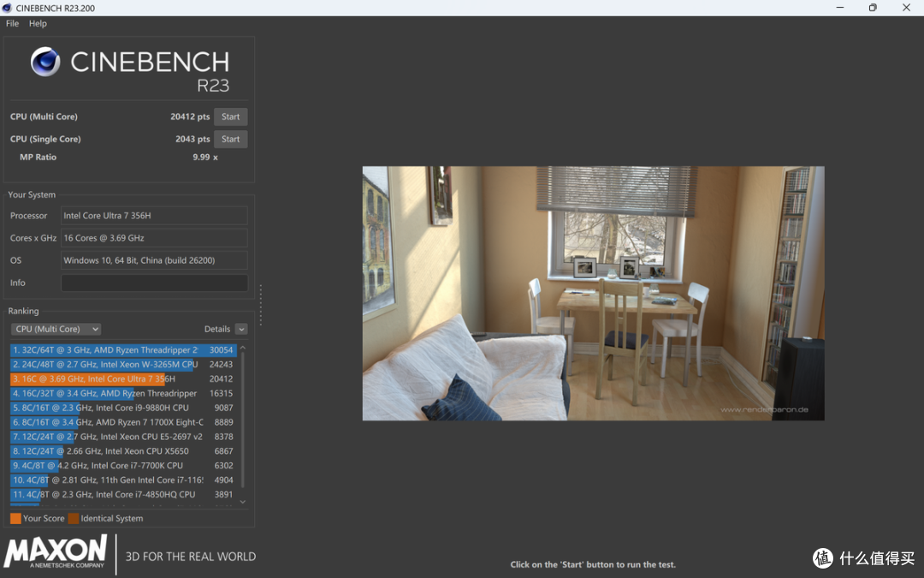Click the 20412 pts multi core score
Viewport: 924px width, 578px height.
190,116
